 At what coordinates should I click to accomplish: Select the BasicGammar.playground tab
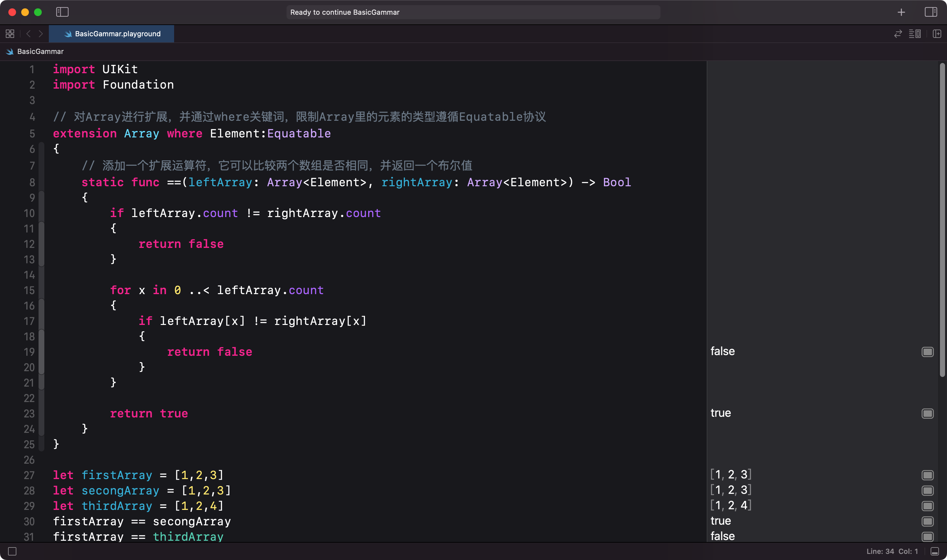coord(111,34)
